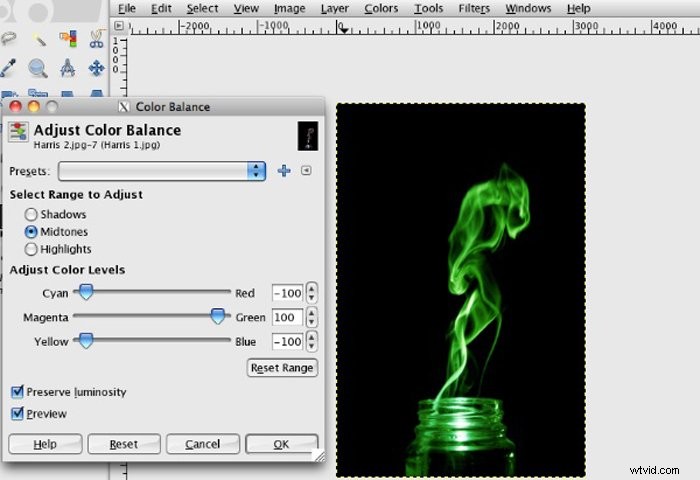Click the Cancel button
The width and height of the screenshot is (700, 480).
click(x=203, y=444)
